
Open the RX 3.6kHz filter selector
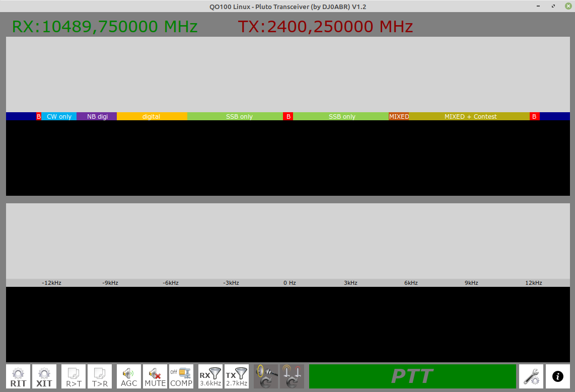pyautogui.click(x=210, y=376)
